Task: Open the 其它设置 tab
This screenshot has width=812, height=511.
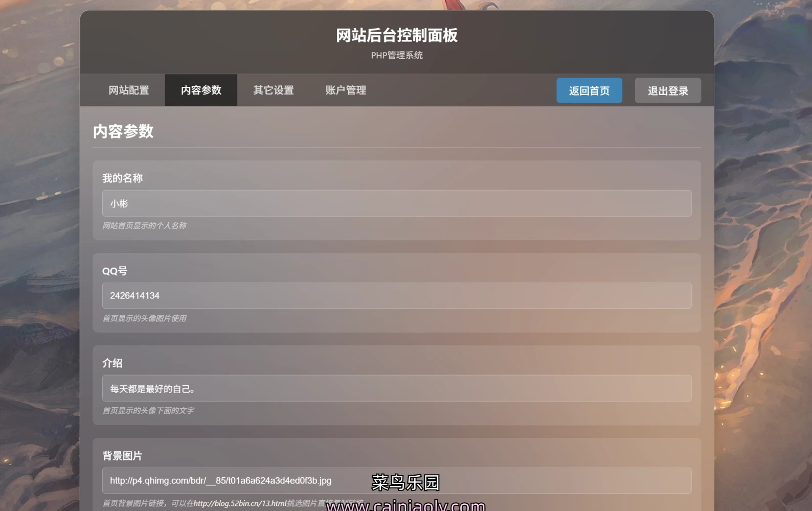Action: [274, 90]
